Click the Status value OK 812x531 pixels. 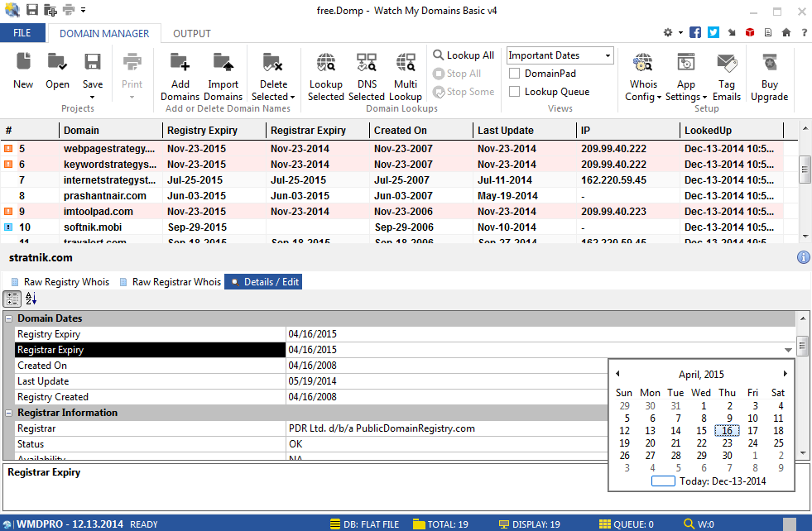coord(295,444)
